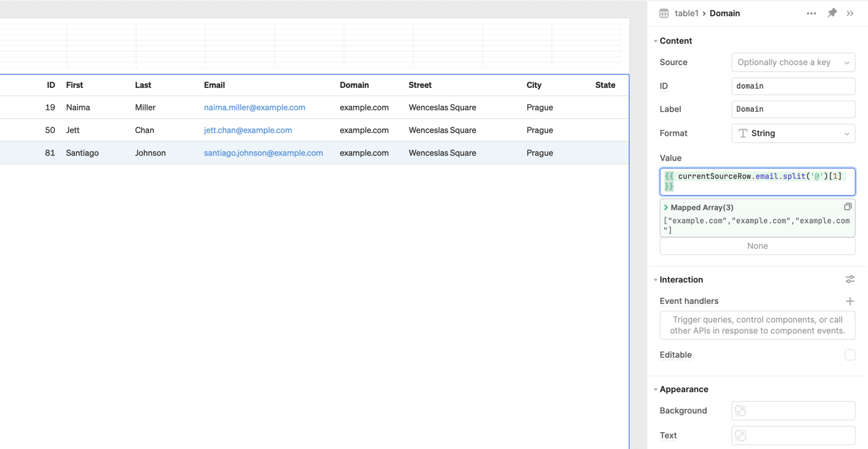Click the Miller last name cell
The height and width of the screenshot is (449, 868).
click(145, 108)
